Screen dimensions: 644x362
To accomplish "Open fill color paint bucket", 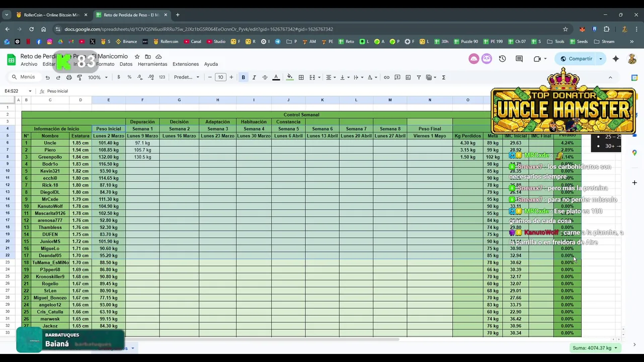I will point(289,77).
